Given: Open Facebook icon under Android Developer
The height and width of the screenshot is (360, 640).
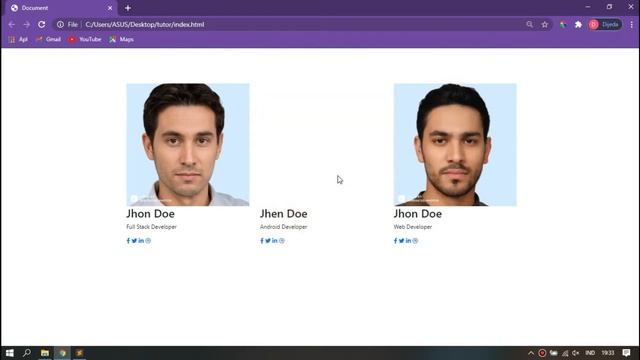Looking at the screenshot, I should [262, 241].
